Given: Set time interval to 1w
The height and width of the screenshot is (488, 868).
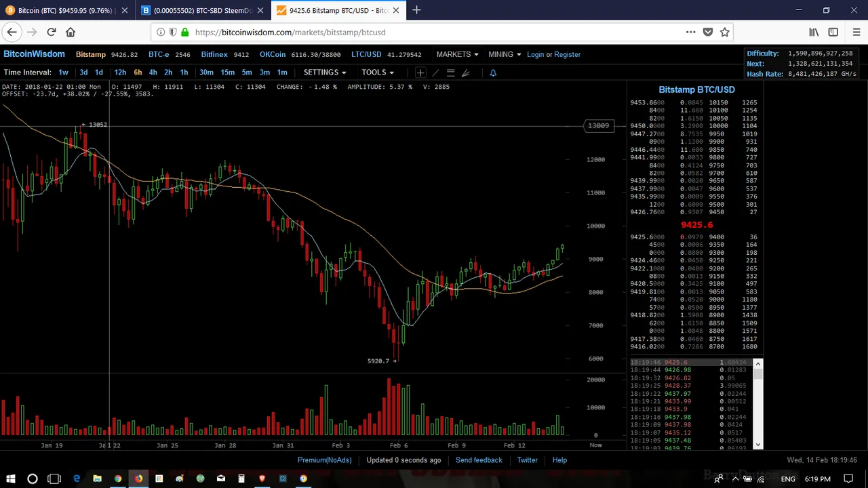Looking at the screenshot, I should click(63, 73).
